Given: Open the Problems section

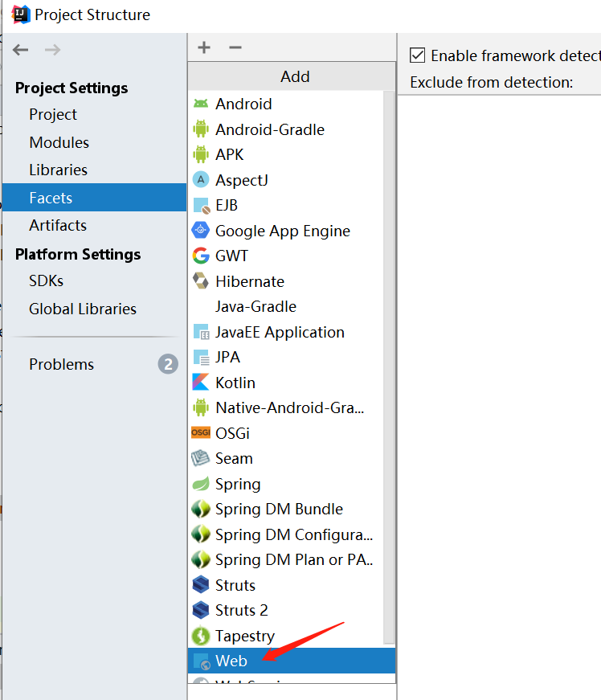Looking at the screenshot, I should pos(61,364).
